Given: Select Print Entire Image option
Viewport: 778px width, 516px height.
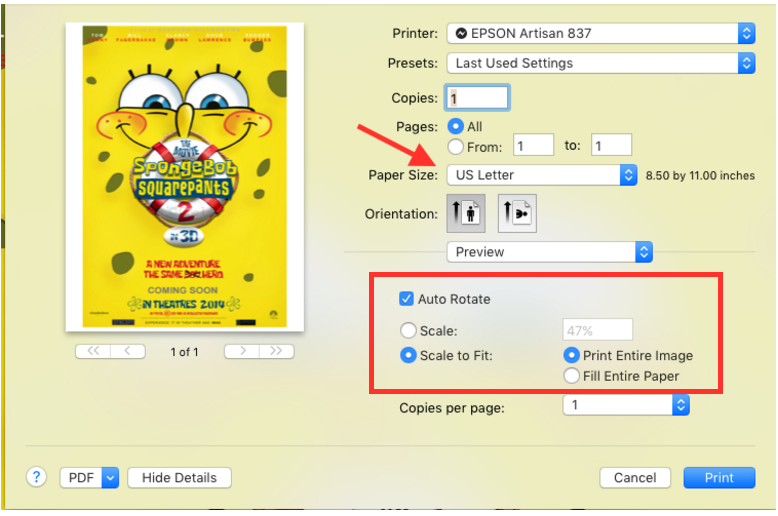Looking at the screenshot, I should pyautogui.click(x=571, y=355).
